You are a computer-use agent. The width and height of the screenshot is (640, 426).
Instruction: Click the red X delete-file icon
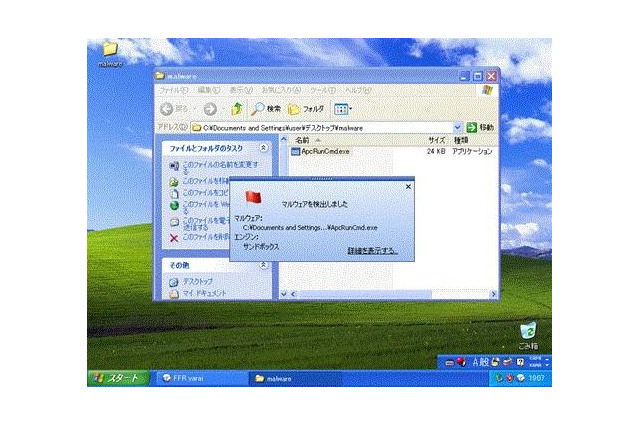click(x=174, y=238)
